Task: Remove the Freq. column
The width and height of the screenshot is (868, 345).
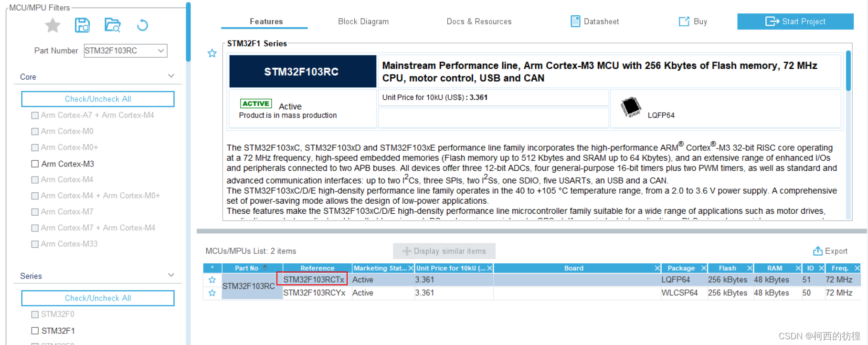Action: [x=857, y=268]
